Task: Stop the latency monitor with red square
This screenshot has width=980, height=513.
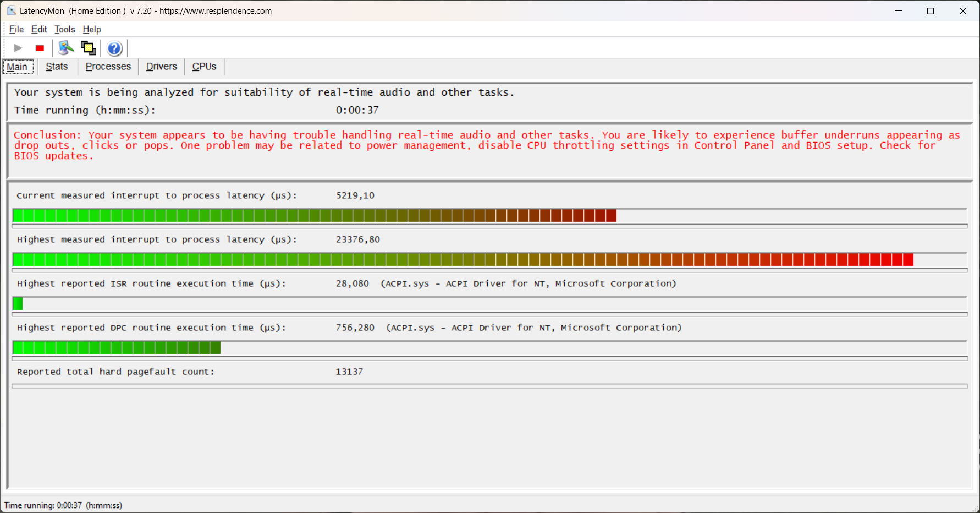Action: [x=40, y=48]
